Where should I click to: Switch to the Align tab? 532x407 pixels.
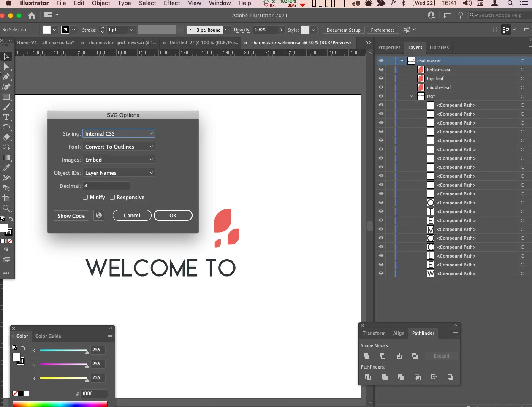(x=399, y=333)
